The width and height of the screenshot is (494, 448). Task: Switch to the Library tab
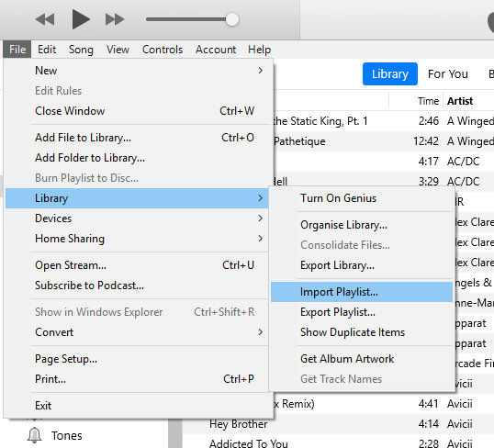click(389, 74)
